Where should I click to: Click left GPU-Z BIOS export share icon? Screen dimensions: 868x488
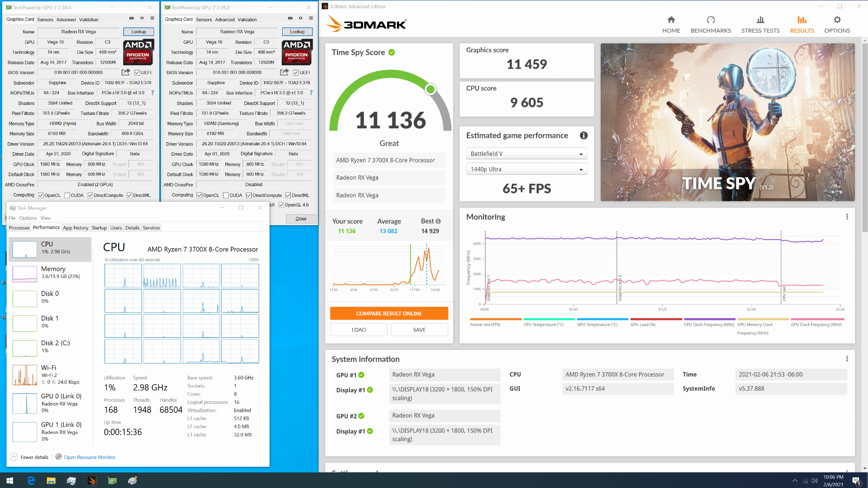(x=126, y=72)
